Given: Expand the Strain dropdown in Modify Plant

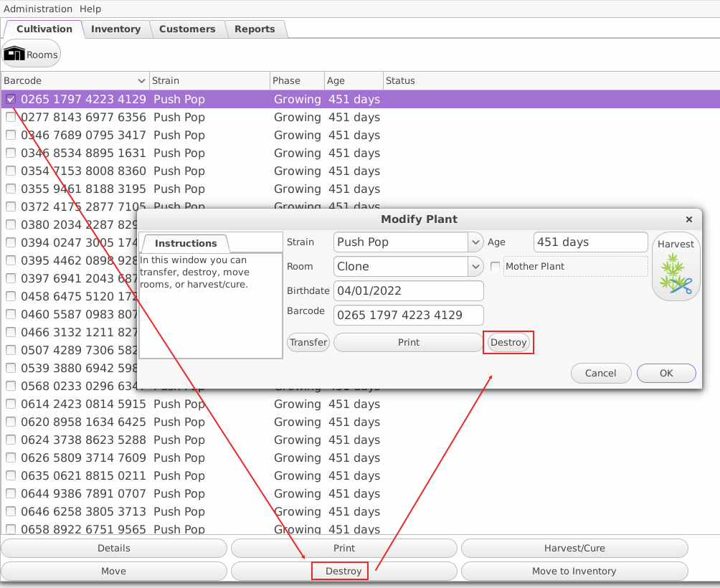Looking at the screenshot, I should (475, 242).
